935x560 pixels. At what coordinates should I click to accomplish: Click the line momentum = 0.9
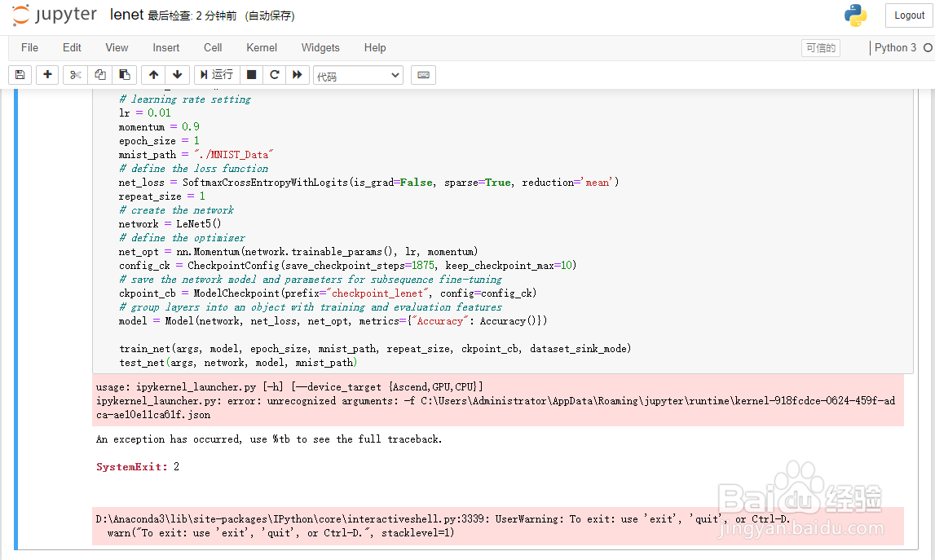point(159,126)
